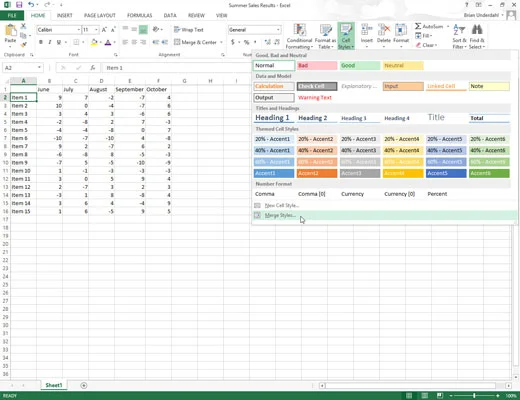This screenshot has height=400, width=520.
Task: Open the FORMULAS ribbon tab
Action: pos(139,15)
